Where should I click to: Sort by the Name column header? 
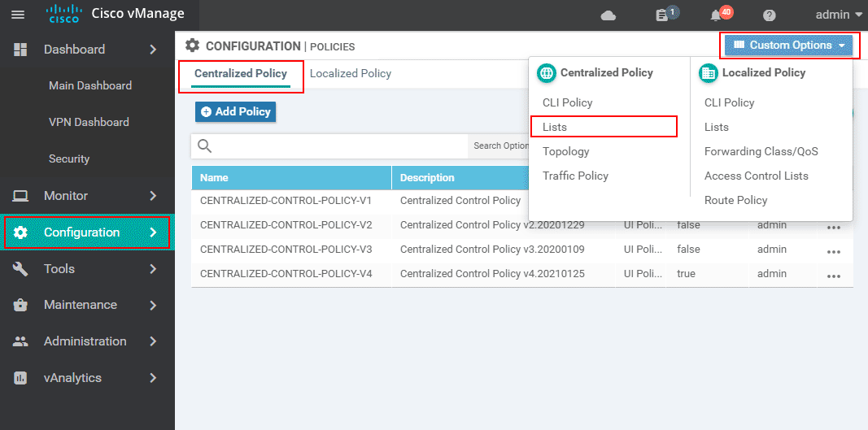coord(215,178)
